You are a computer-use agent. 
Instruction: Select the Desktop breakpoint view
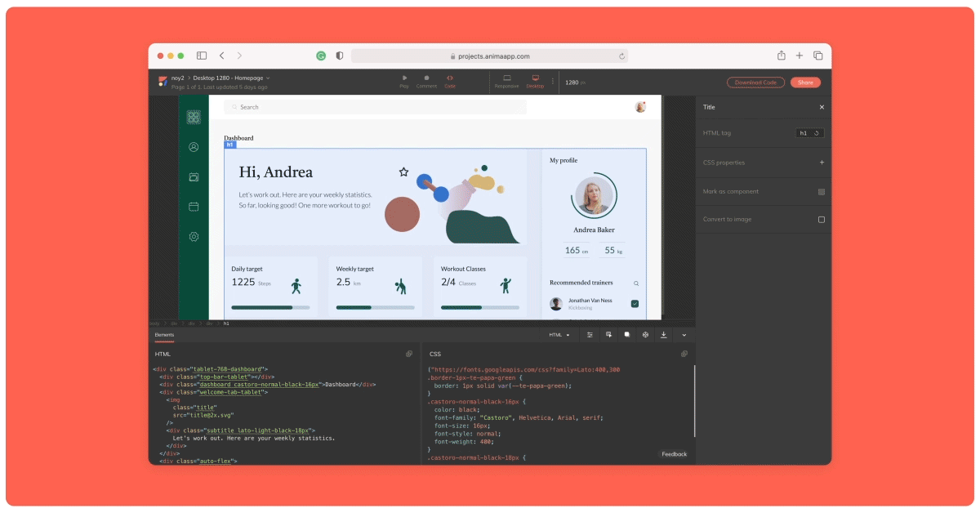tap(535, 82)
